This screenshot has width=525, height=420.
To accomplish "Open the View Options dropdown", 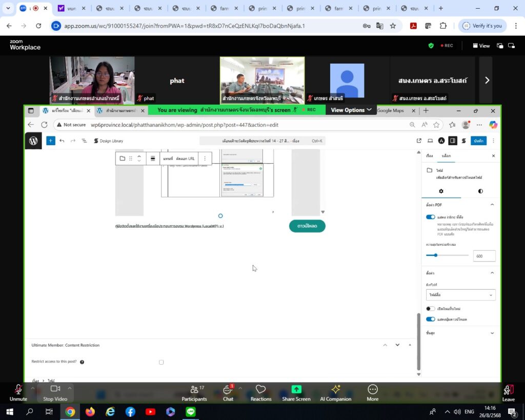I will 351,110.
